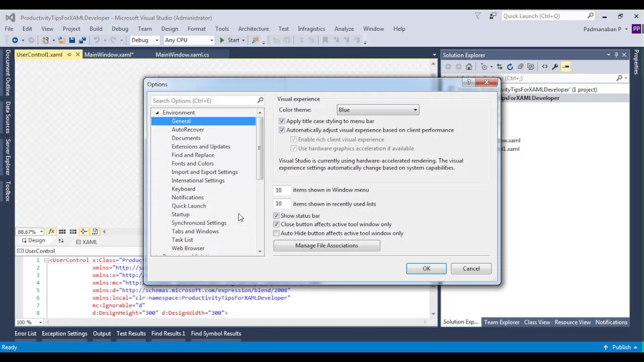Screen dimensions: 644x362
Task: Click Publish in the status bar
Action: coord(621,347)
